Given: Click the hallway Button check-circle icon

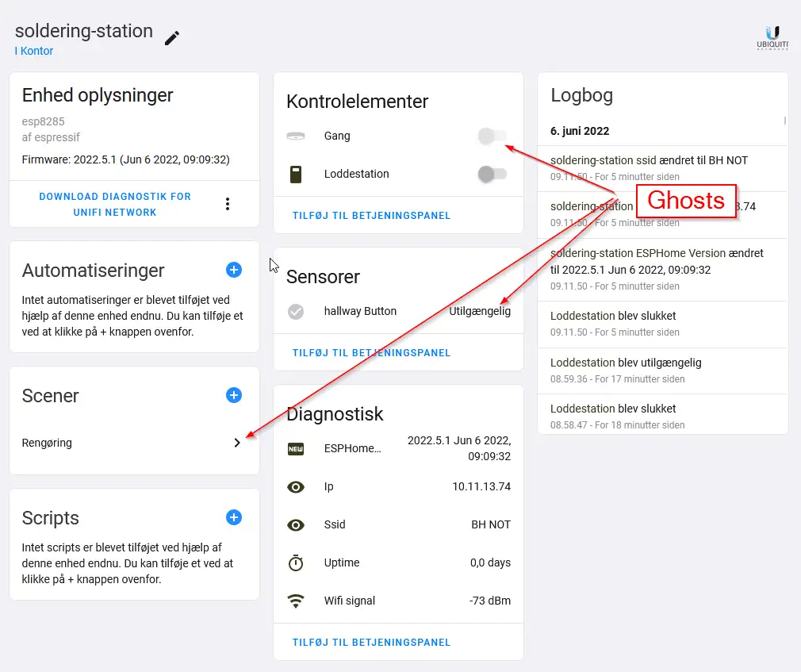Looking at the screenshot, I should coord(296,311).
